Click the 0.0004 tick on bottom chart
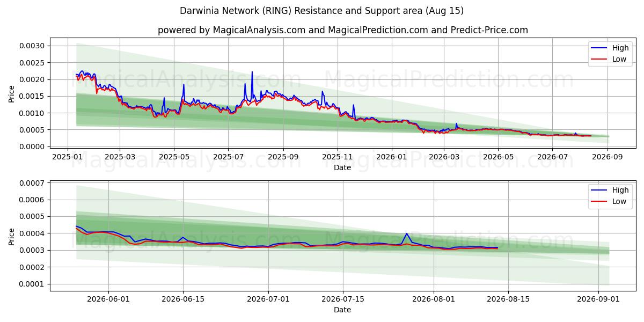The width and height of the screenshot is (644, 322). (32, 233)
